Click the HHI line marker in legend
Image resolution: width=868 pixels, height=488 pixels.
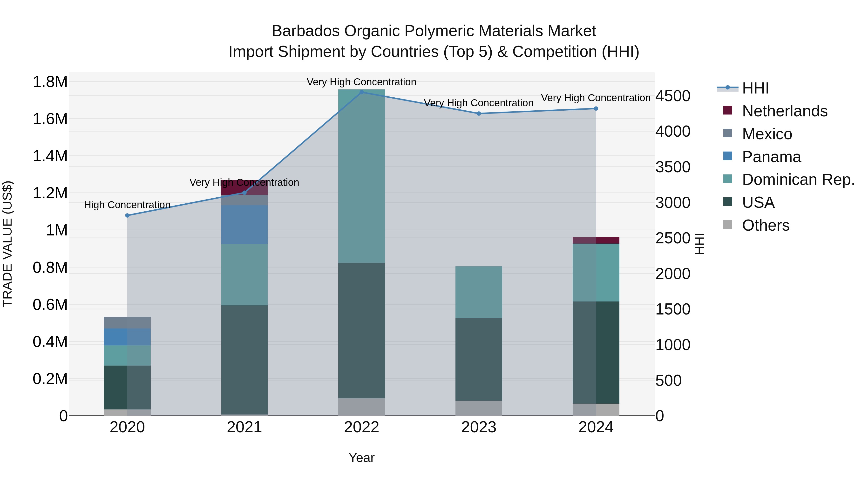click(727, 87)
